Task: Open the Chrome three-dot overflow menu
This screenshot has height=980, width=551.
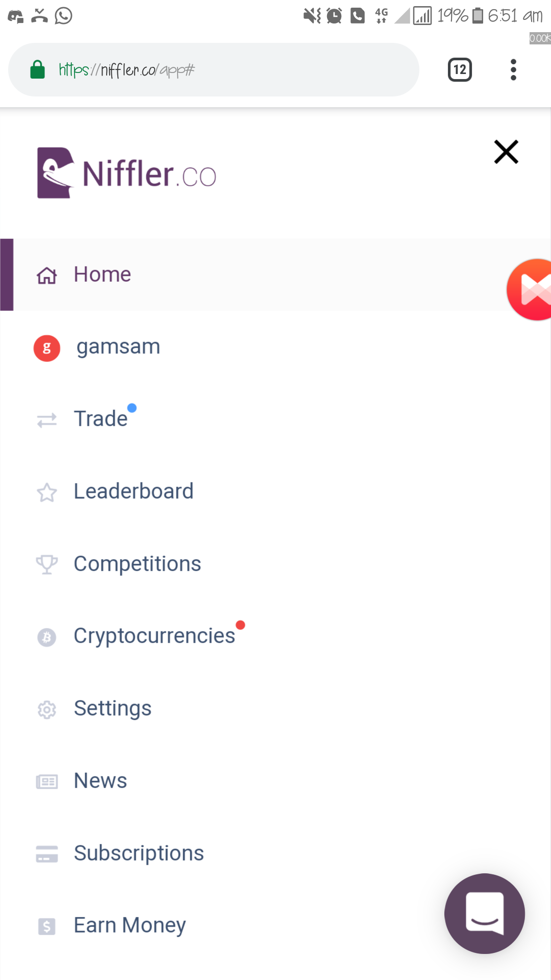Action: pyautogui.click(x=513, y=70)
